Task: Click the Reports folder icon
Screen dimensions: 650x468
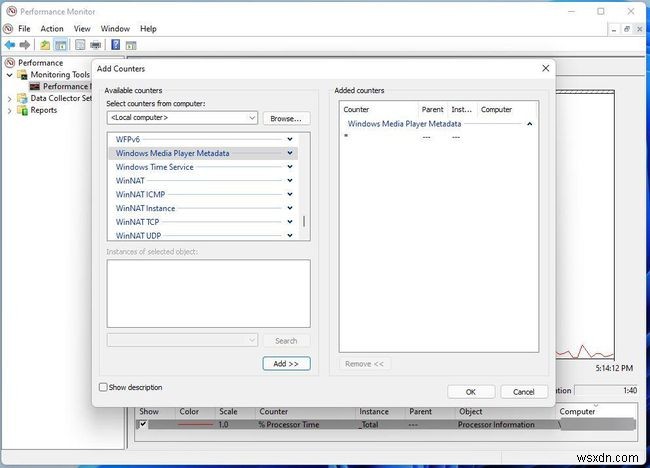Action: [x=22, y=110]
